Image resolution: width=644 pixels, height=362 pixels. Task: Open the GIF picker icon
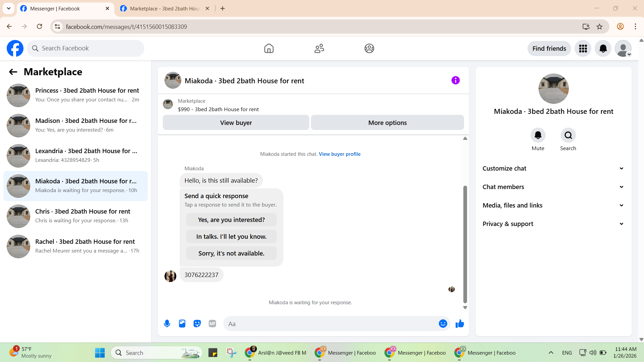pyautogui.click(x=212, y=324)
